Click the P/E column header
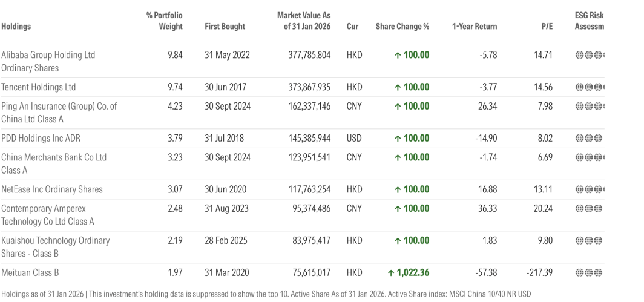Viewport: 644px width, 302px height. [x=545, y=27]
